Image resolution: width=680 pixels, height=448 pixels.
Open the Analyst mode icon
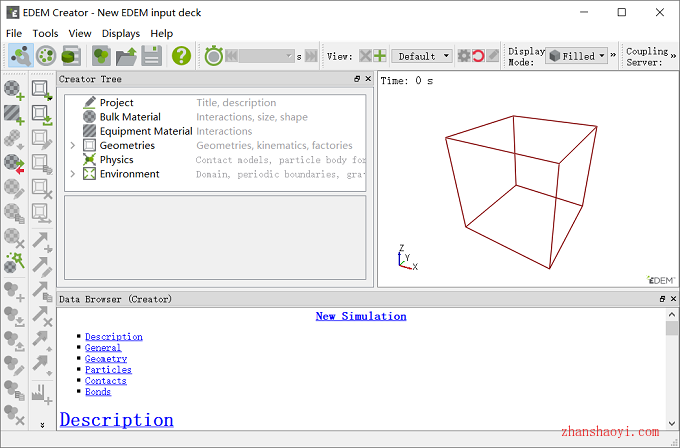point(71,56)
